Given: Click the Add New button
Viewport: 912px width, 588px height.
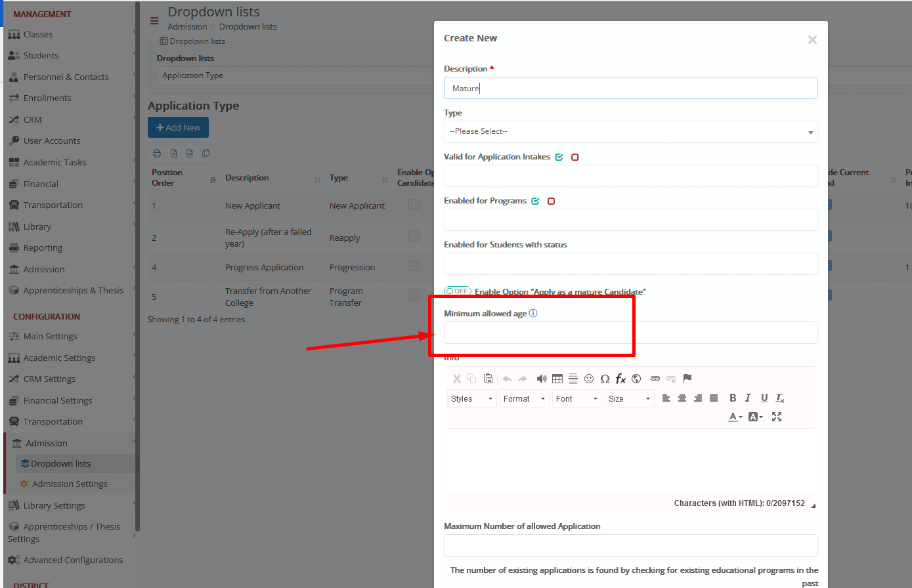Looking at the screenshot, I should (178, 127).
